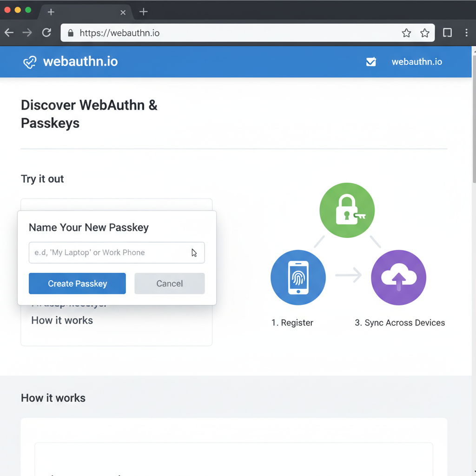Open a new tab with plus button
Image resolution: width=476 pixels, height=476 pixels.
143,12
